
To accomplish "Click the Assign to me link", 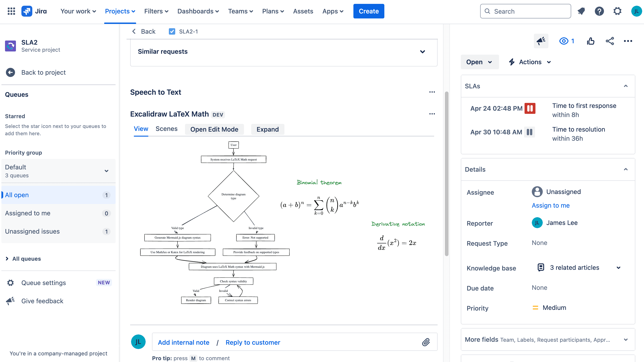I will tap(550, 205).
